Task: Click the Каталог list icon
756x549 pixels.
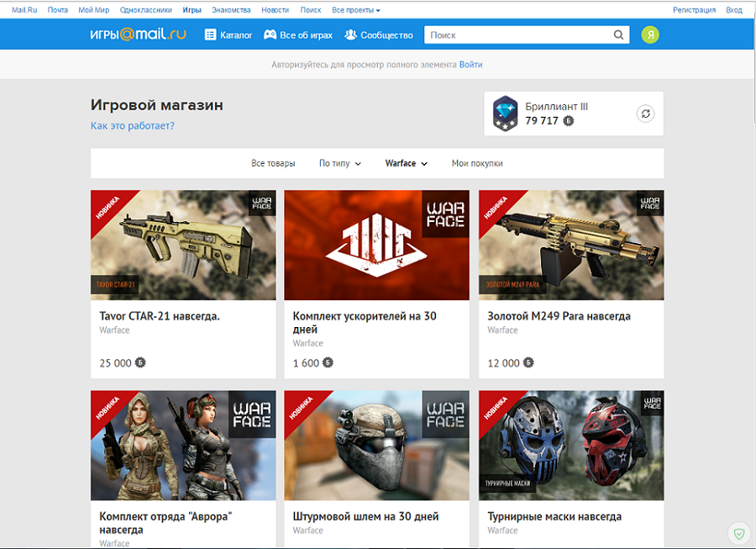Action: pyautogui.click(x=210, y=34)
